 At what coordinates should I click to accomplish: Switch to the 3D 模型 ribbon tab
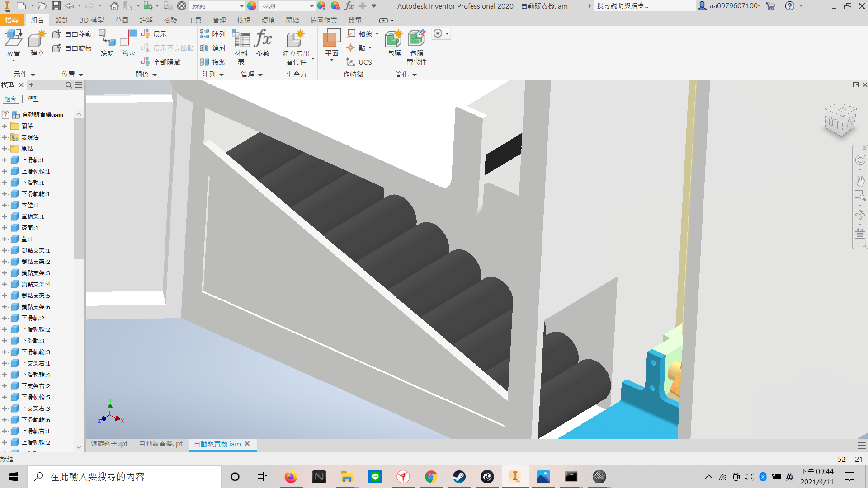click(x=92, y=20)
